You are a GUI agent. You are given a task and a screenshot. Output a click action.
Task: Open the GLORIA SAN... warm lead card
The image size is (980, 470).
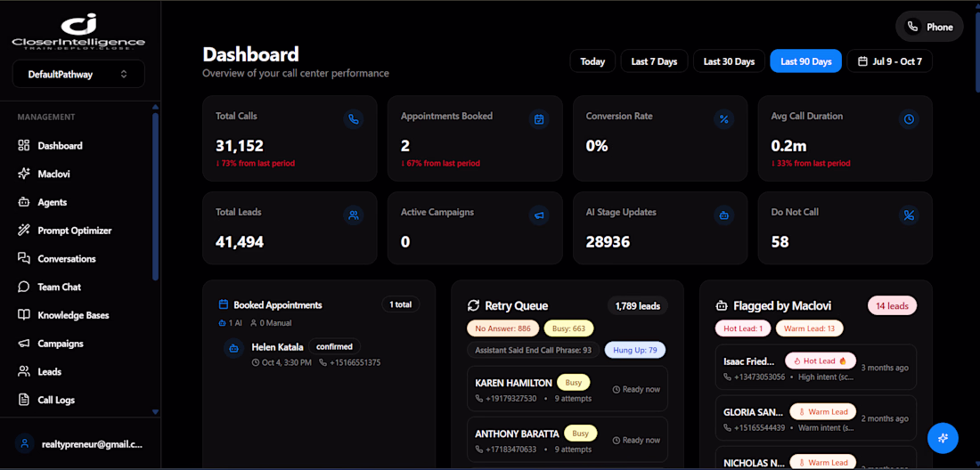(815, 418)
